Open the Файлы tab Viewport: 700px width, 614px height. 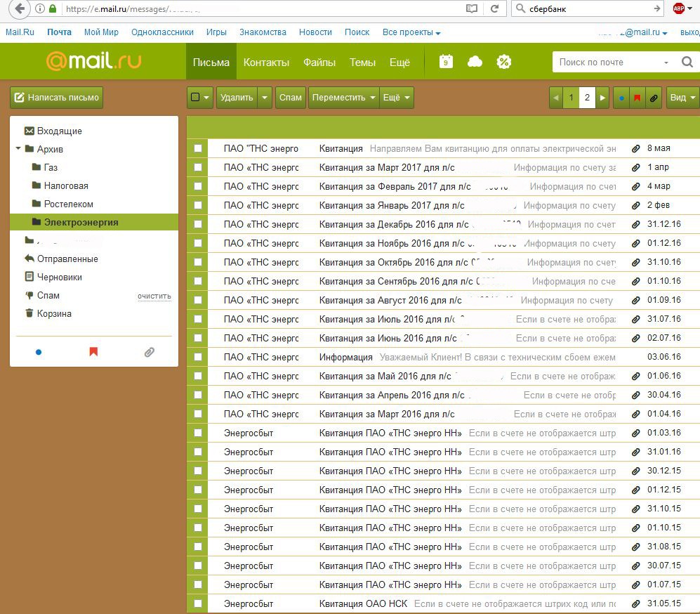(319, 62)
